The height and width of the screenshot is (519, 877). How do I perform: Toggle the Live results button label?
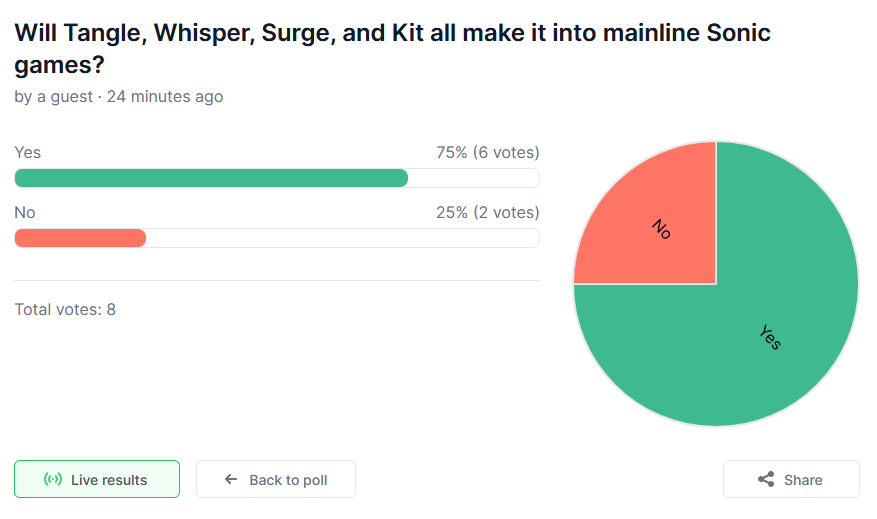[x=109, y=480]
